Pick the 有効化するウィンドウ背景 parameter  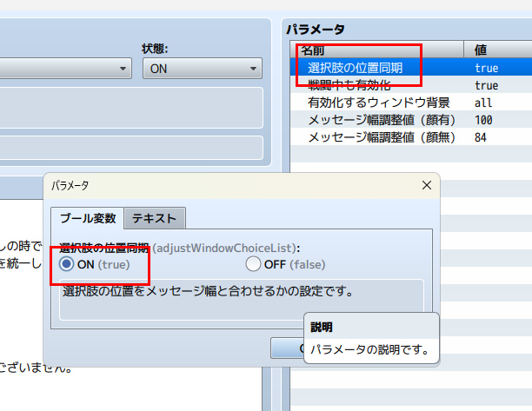point(379,103)
